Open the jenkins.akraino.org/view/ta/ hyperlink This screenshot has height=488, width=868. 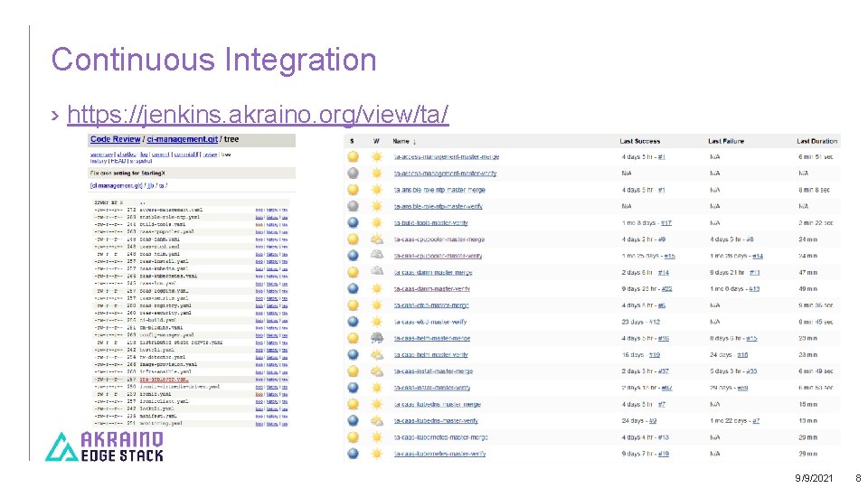point(258,115)
